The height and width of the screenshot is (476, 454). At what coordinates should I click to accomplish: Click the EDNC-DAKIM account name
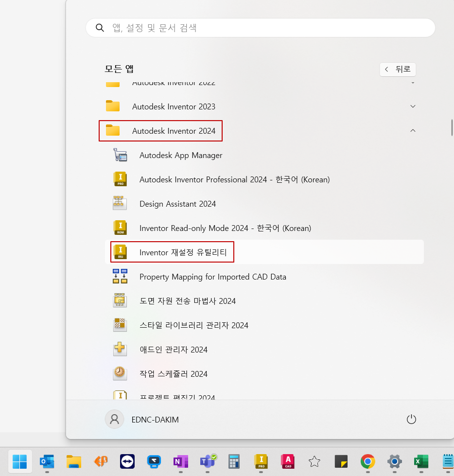(155, 420)
